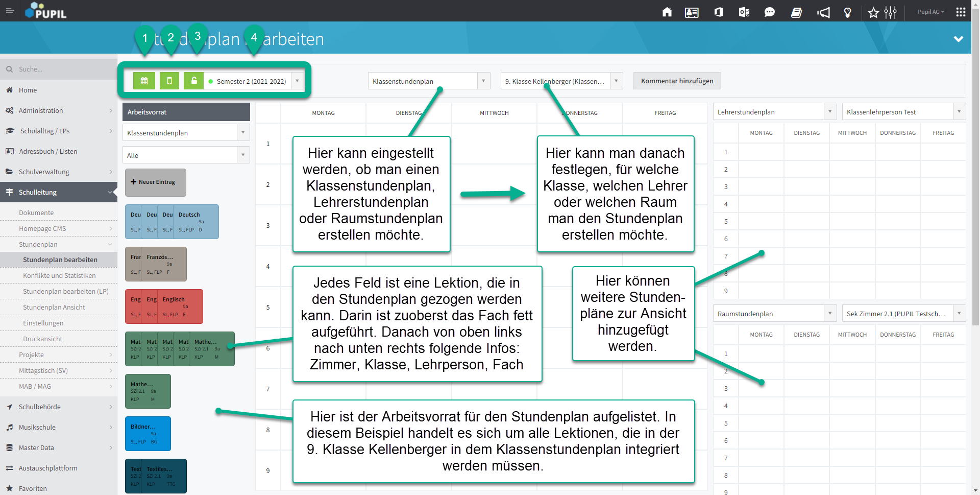
Task: Expand Projekte submenu
Action: (59, 355)
